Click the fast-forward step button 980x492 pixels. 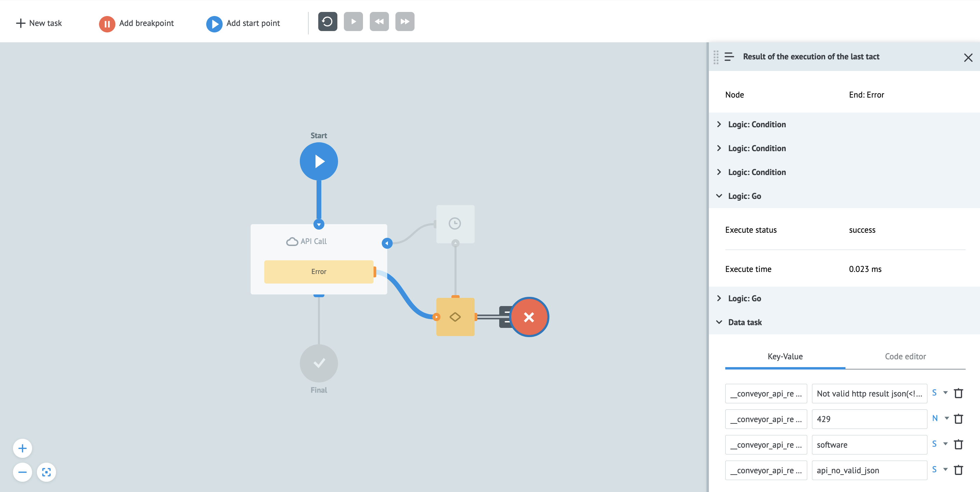pyautogui.click(x=404, y=22)
